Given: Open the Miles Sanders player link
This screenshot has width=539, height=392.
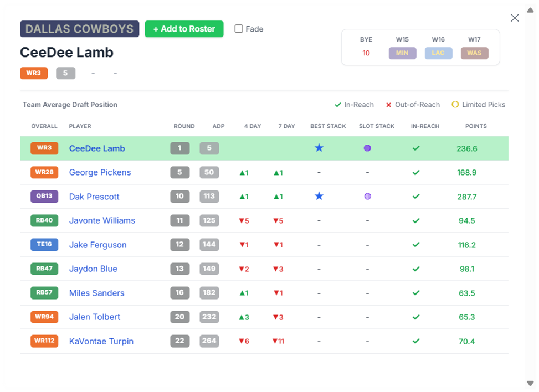Looking at the screenshot, I should [x=97, y=293].
